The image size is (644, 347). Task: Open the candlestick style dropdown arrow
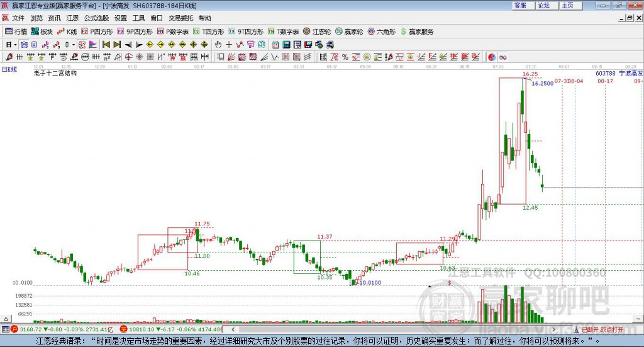click(x=73, y=45)
